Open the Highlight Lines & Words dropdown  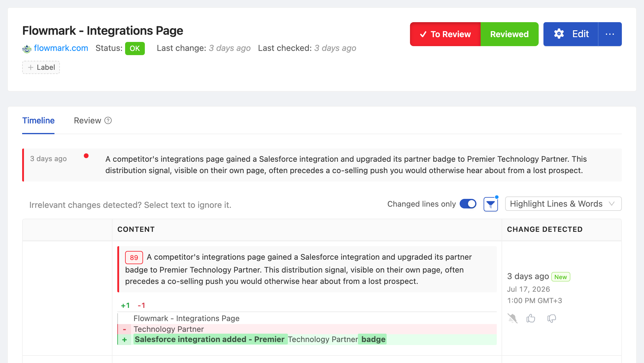[x=563, y=204]
